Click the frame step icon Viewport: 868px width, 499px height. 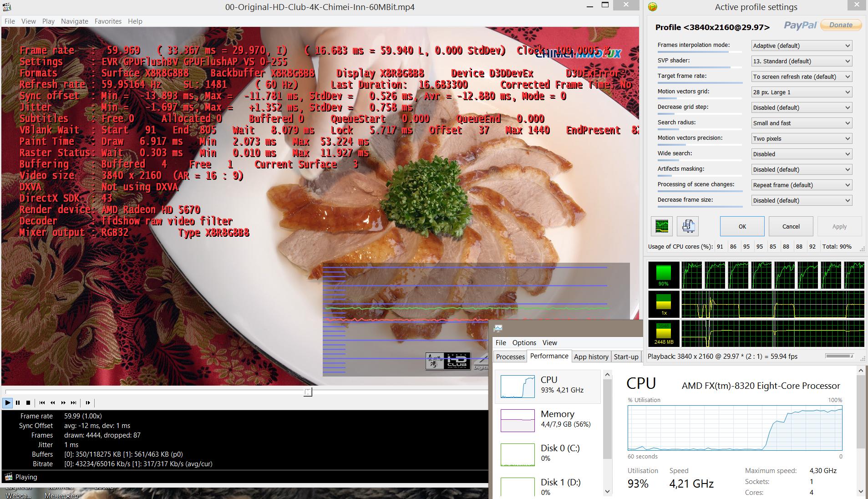click(x=88, y=402)
